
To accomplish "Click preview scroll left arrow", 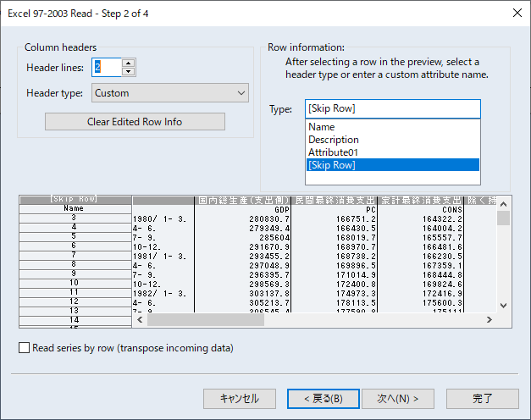I will 140,319.
